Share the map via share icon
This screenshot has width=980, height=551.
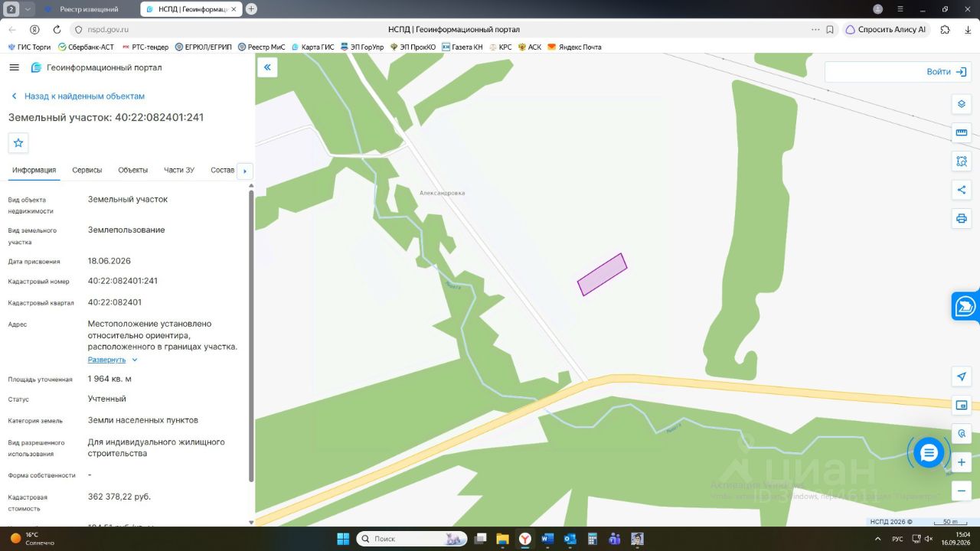(962, 190)
